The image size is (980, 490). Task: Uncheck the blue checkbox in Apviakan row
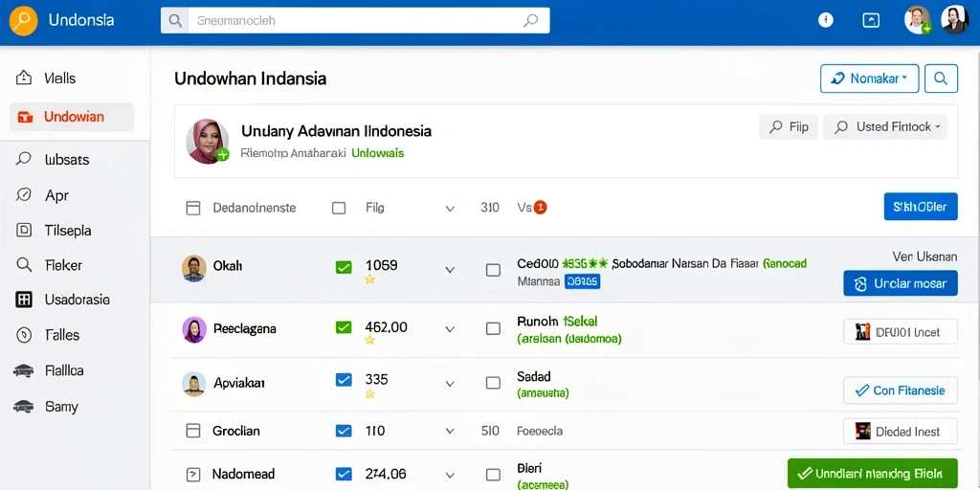pyautogui.click(x=344, y=379)
